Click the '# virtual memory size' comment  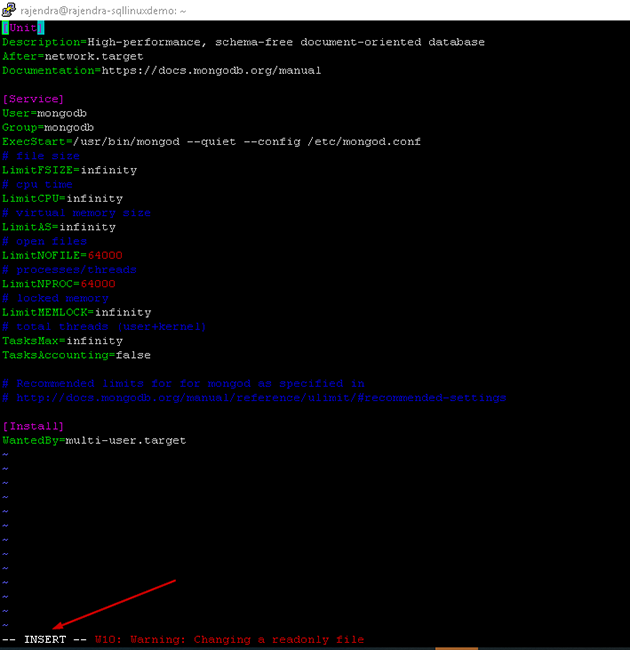pyautogui.click(x=76, y=213)
